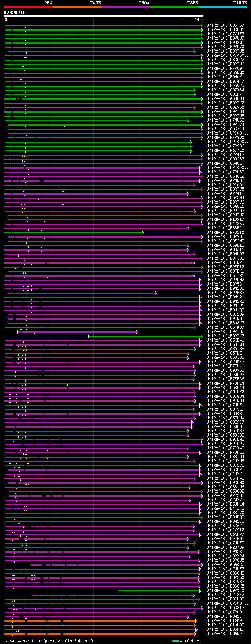The image size is (251, 644).
Task: Click the green ~80% identity legend segment
Action: [174, 7]
